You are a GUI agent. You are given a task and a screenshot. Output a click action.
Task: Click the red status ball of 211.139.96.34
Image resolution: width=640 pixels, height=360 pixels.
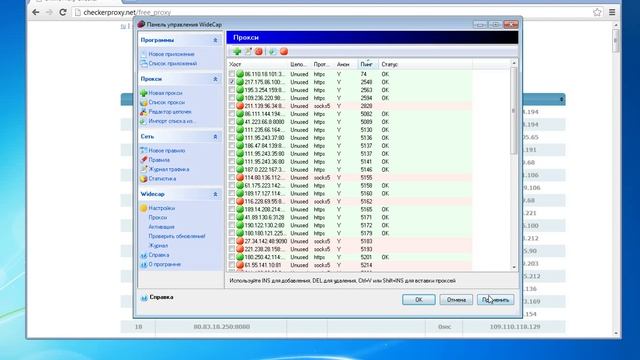240,106
